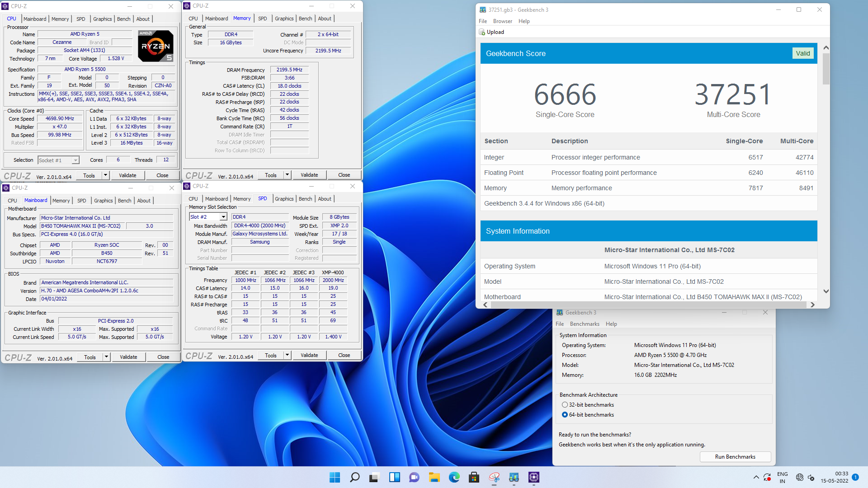Open clock and date flyout

tap(835, 477)
